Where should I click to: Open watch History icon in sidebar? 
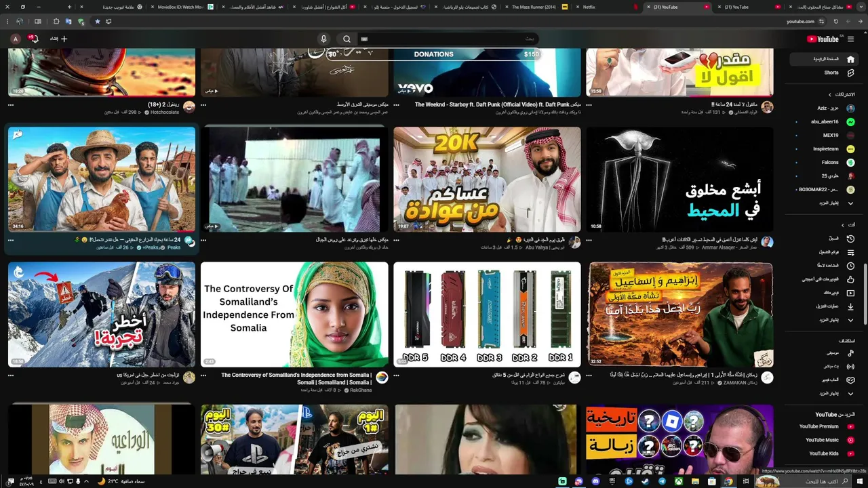[850, 239]
